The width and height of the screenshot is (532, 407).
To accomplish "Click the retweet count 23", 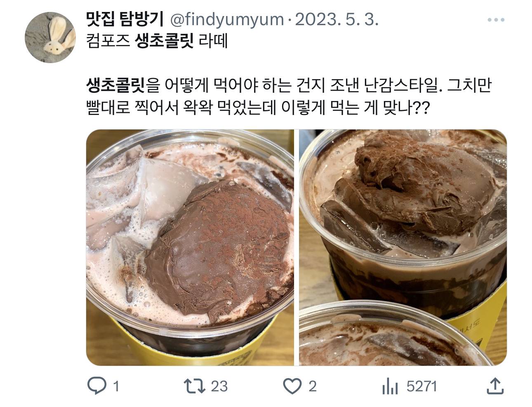I will point(219,386).
